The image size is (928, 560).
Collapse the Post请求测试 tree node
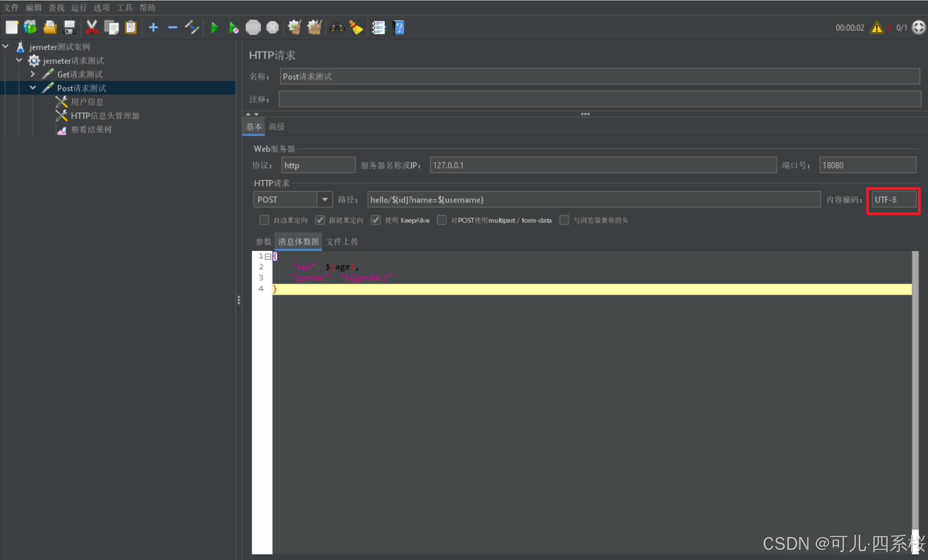33,88
